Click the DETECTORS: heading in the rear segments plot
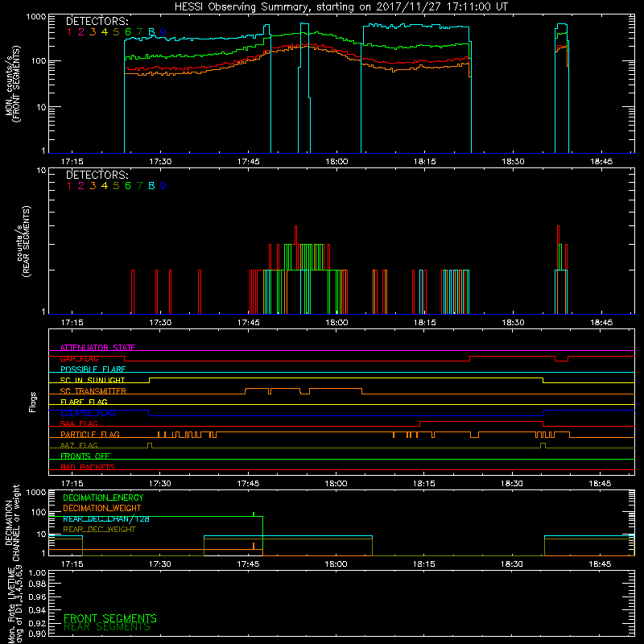 [97, 175]
